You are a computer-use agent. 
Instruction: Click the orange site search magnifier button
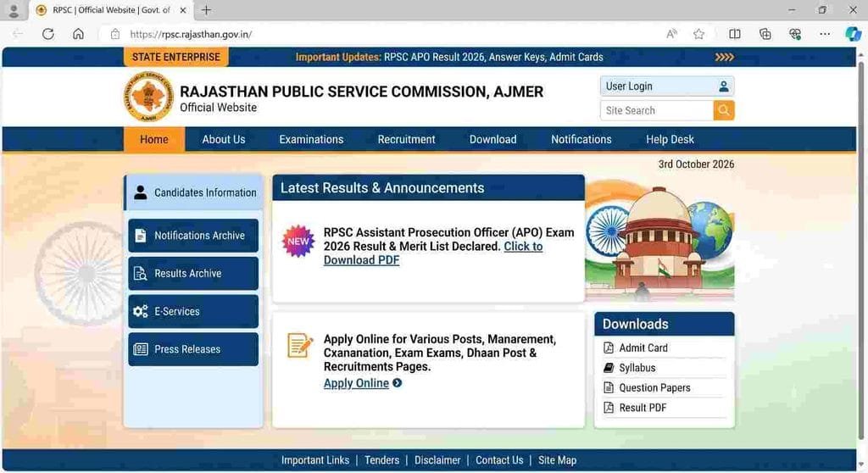tap(724, 110)
